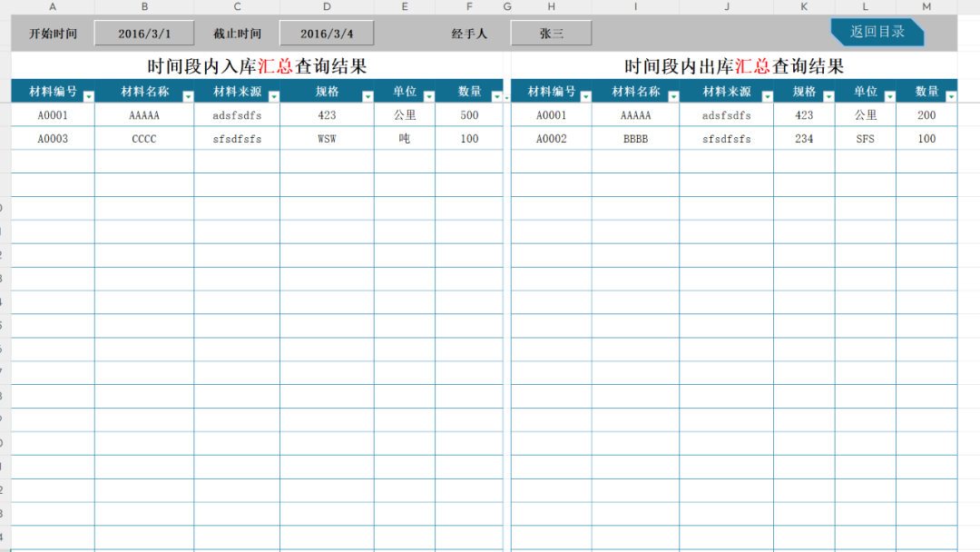980x552 pixels.
Task: Click title 时间段内出库汇总查询结果
Action: pyautogui.click(x=734, y=65)
